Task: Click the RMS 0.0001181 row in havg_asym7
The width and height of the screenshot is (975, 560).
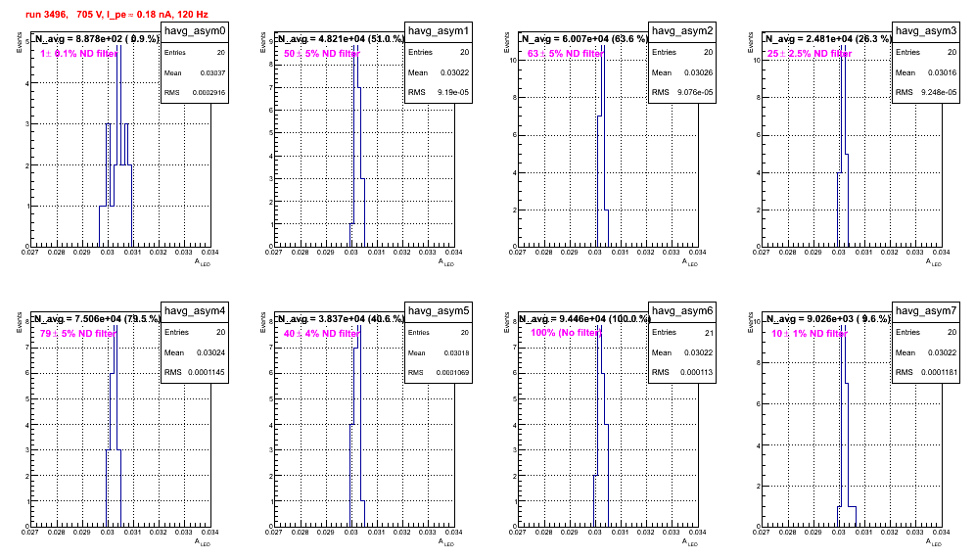Action: tap(926, 372)
